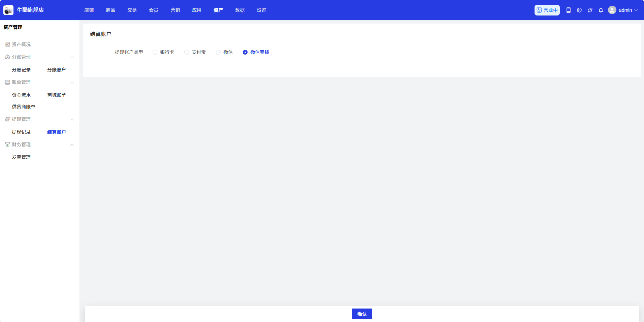The height and width of the screenshot is (322, 644).
Task: Open the 设置 top menu
Action: tap(261, 10)
